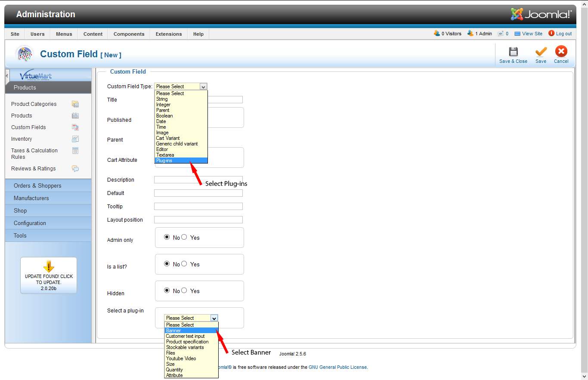Click the Reviews & Ratings speech bubble icon
This screenshot has width=588, height=380.
pos(75,169)
